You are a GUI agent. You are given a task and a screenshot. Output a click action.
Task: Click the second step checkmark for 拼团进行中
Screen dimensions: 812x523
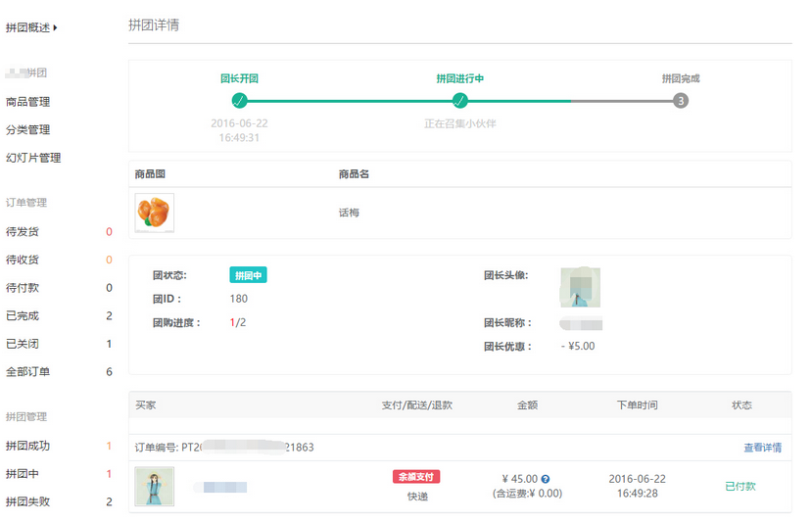460,100
